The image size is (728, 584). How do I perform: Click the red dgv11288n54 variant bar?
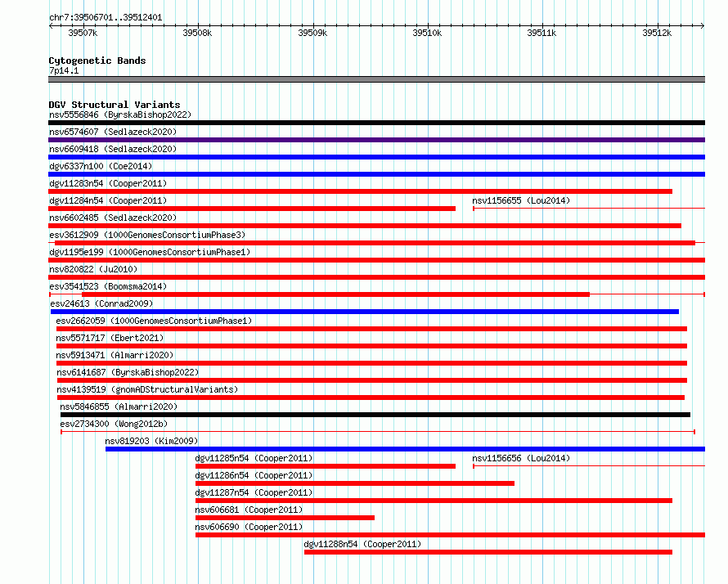(x=488, y=552)
